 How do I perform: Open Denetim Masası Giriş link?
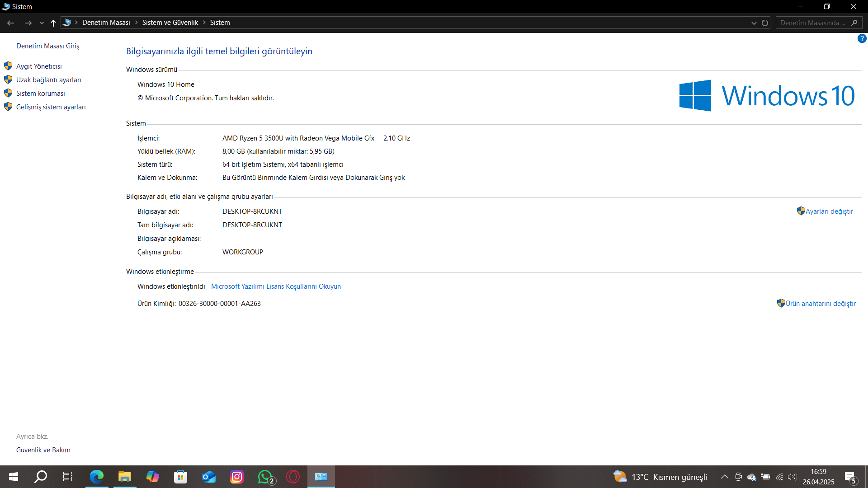48,46
